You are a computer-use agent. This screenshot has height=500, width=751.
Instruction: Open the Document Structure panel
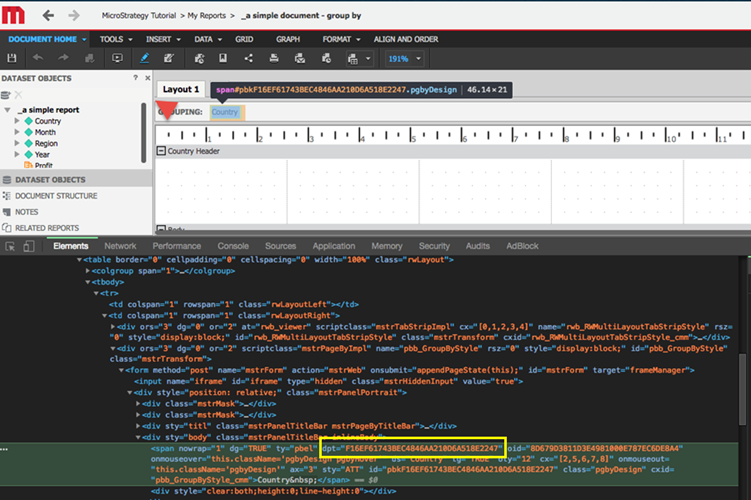pyautogui.click(x=56, y=196)
